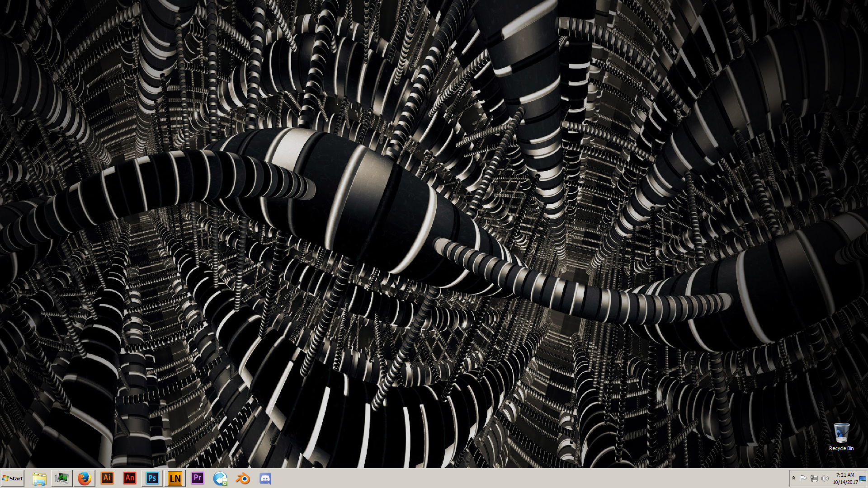This screenshot has width=868, height=488.
Task: Launch Adobe Illustrator from the taskbar
Action: click(x=107, y=478)
